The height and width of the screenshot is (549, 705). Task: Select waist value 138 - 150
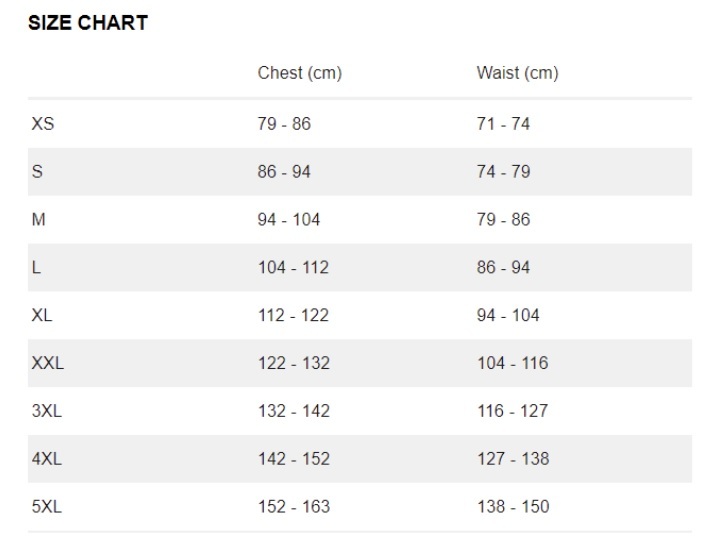coord(513,507)
